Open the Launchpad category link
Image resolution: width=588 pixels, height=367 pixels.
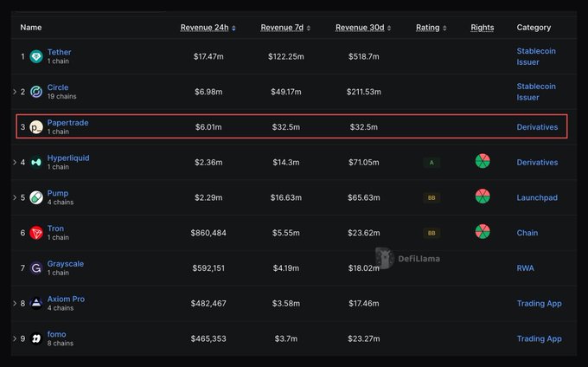(x=537, y=197)
